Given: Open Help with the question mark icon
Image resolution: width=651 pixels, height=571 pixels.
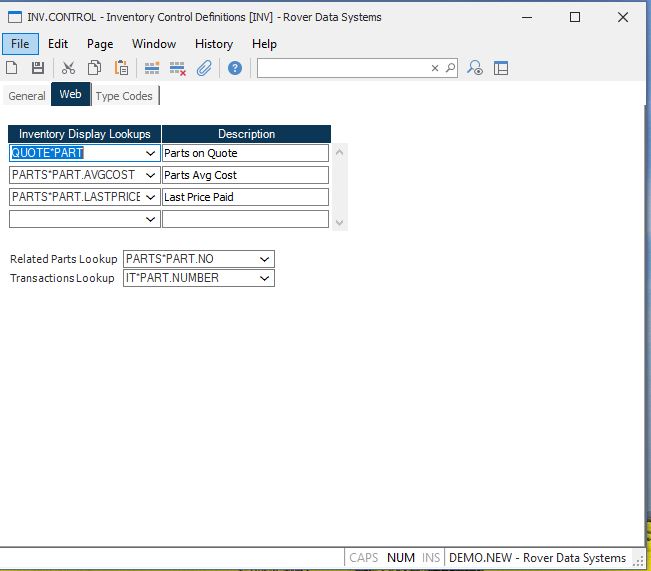Looking at the screenshot, I should [235, 68].
